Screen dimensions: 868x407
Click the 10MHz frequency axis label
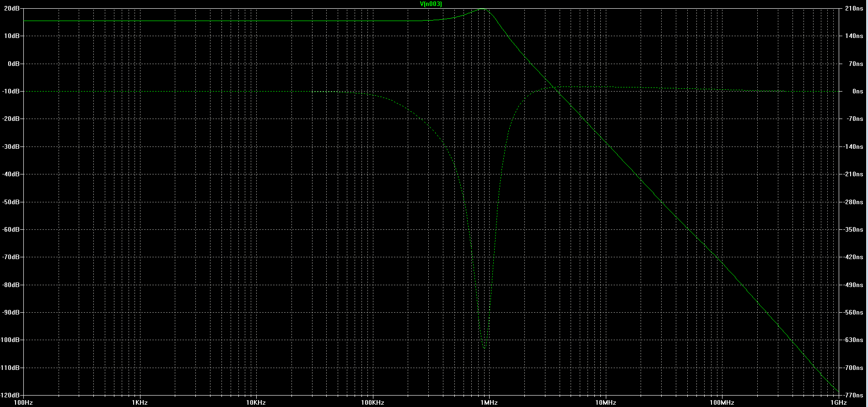[605, 402]
